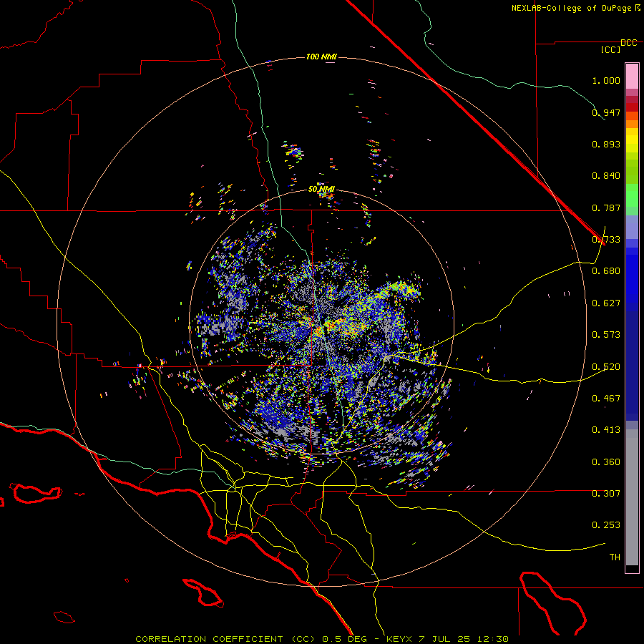Screen dimensions: 644x644
Task: Select the 0.947 legend value
Action: (606, 112)
